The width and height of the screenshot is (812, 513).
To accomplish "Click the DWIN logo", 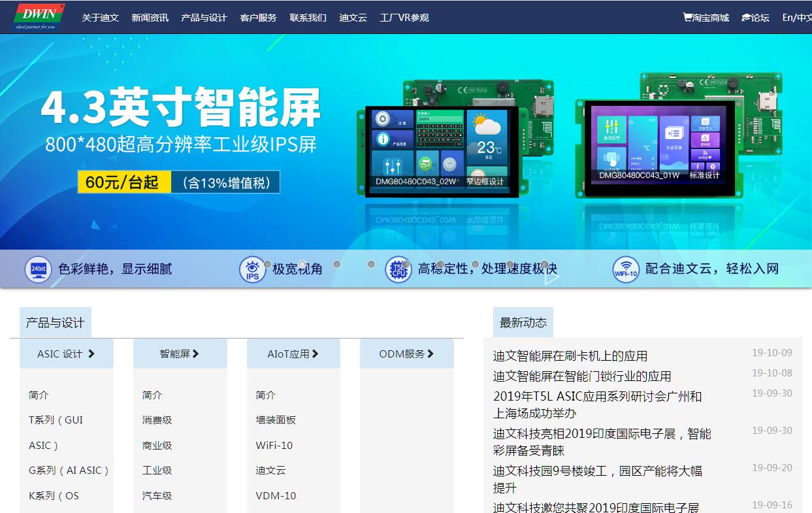I will click(x=39, y=17).
